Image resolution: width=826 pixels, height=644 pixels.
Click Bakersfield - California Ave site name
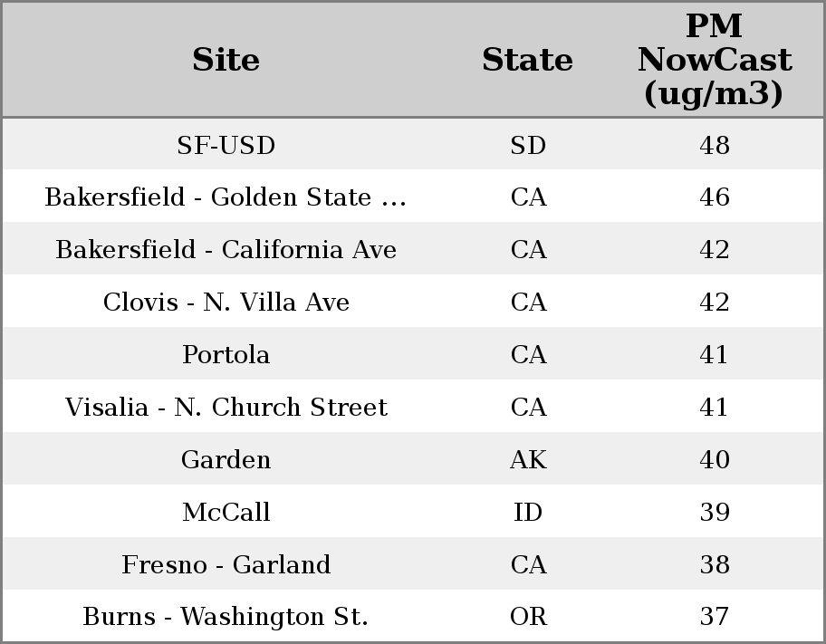point(226,250)
